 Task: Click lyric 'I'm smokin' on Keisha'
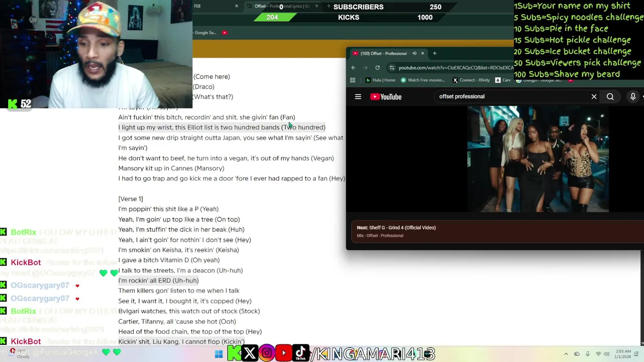pos(179,250)
